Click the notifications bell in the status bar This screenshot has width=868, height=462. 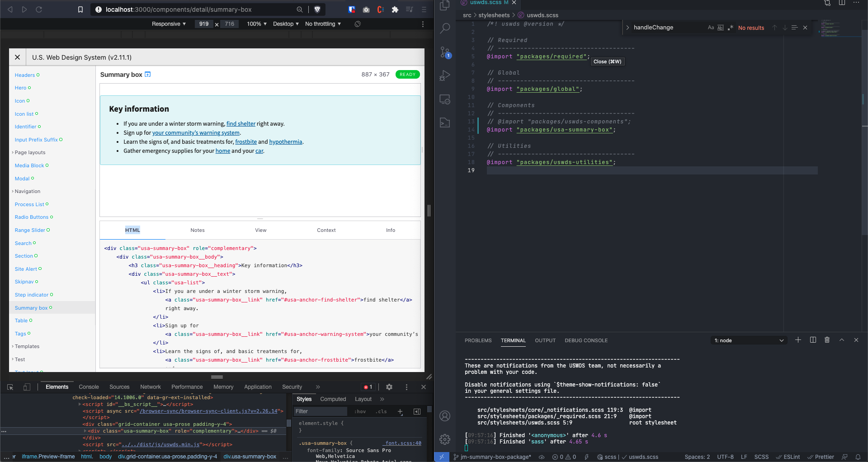858,457
